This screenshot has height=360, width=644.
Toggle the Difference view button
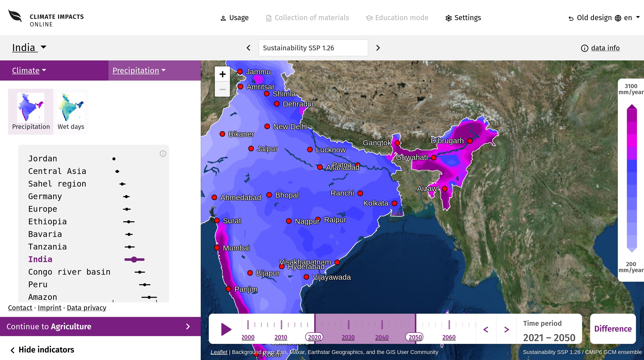tap(613, 329)
